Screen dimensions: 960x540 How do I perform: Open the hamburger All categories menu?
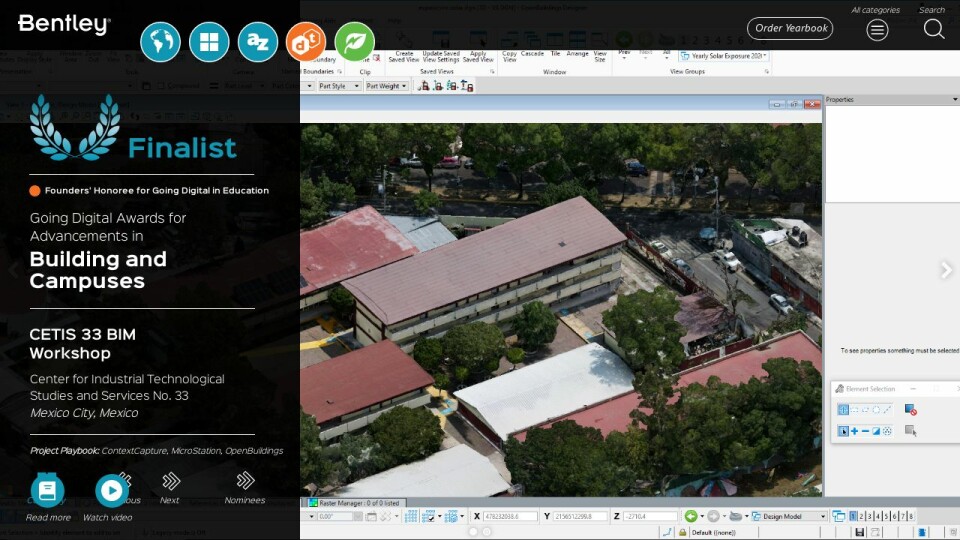(x=877, y=29)
